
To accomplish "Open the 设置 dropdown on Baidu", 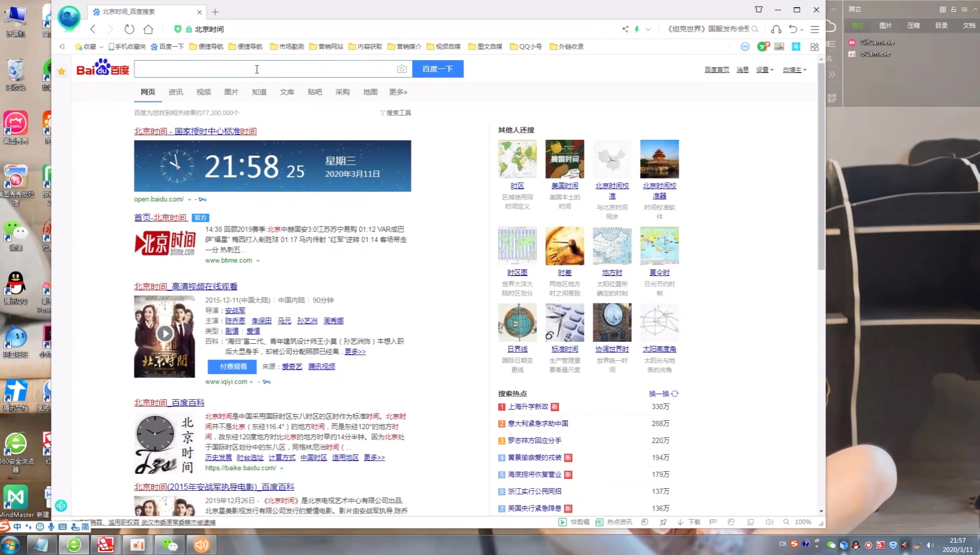I will [x=765, y=70].
